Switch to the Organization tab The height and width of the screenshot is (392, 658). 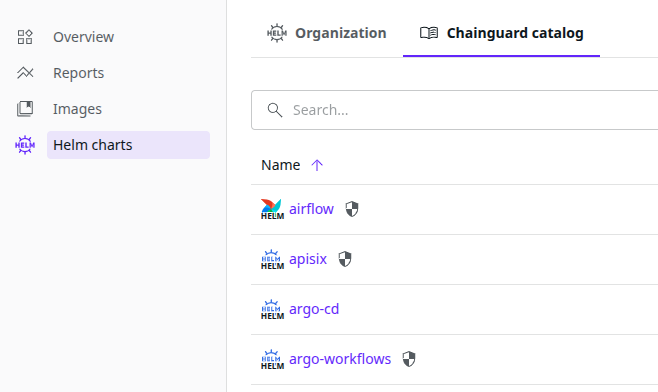click(326, 33)
